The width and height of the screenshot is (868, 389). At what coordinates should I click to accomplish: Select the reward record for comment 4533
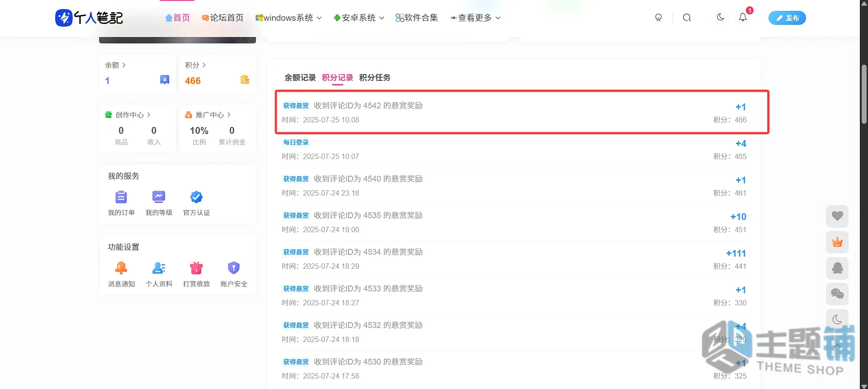pyautogui.click(x=514, y=295)
